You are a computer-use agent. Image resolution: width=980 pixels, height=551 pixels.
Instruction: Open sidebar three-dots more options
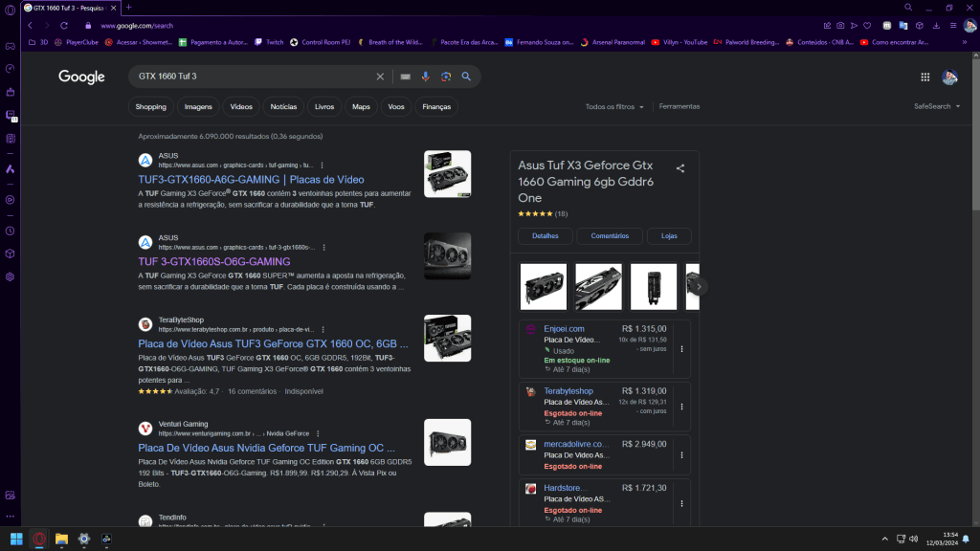click(x=10, y=517)
